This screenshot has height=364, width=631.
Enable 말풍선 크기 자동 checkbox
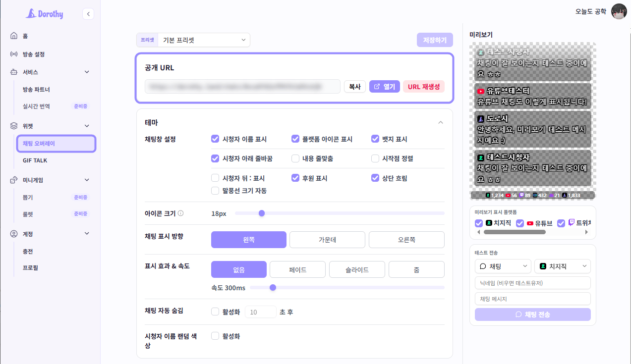tap(215, 190)
